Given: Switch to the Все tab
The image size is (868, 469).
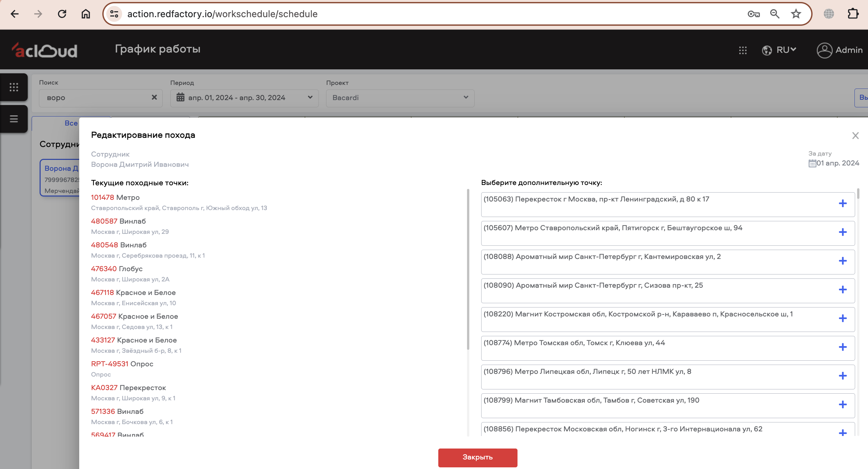Looking at the screenshot, I should [x=71, y=124].
